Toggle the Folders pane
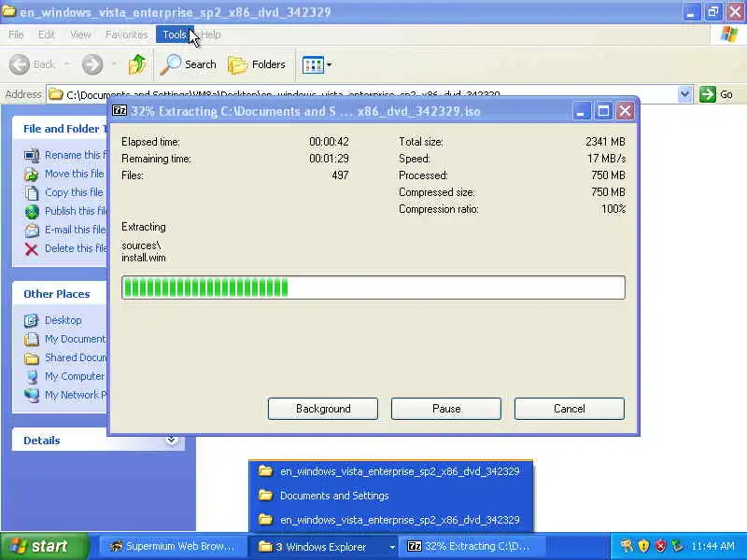The height and width of the screenshot is (560, 747). pos(257,64)
